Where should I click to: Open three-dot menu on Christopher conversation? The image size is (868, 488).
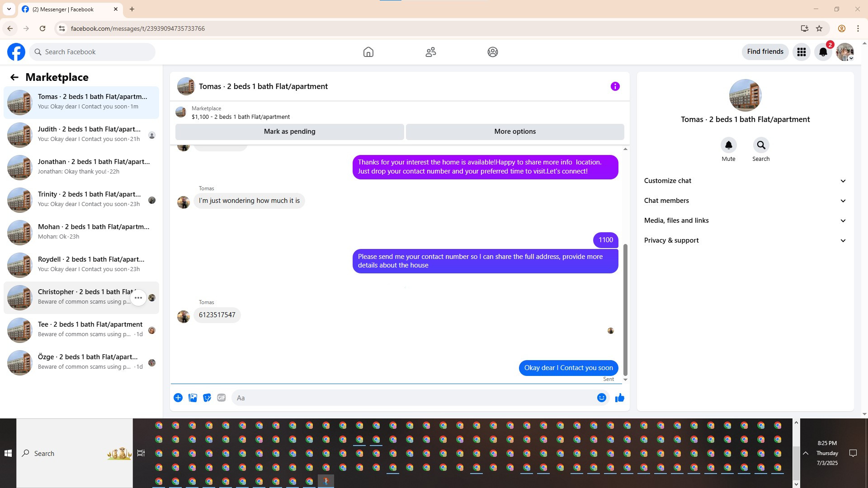[138, 298]
